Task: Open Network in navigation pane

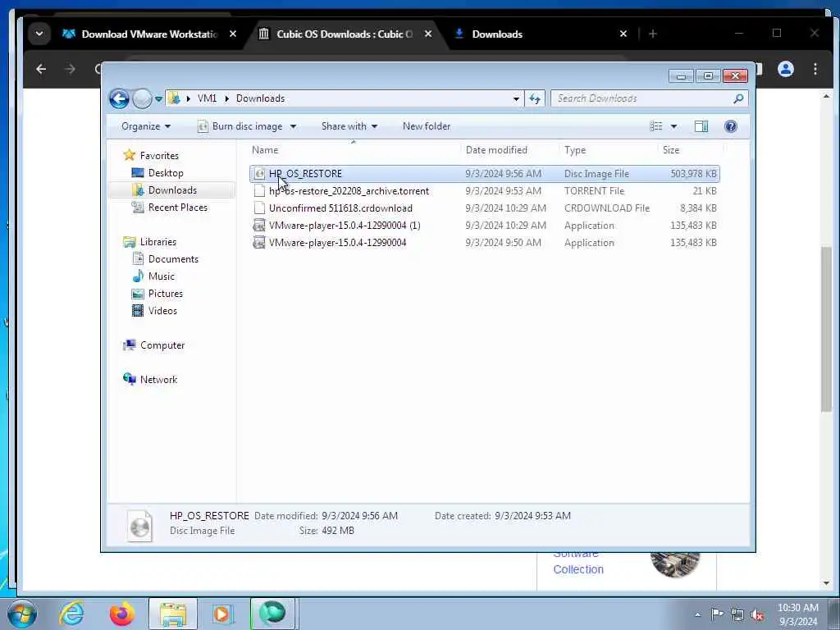Action: [158, 379]
